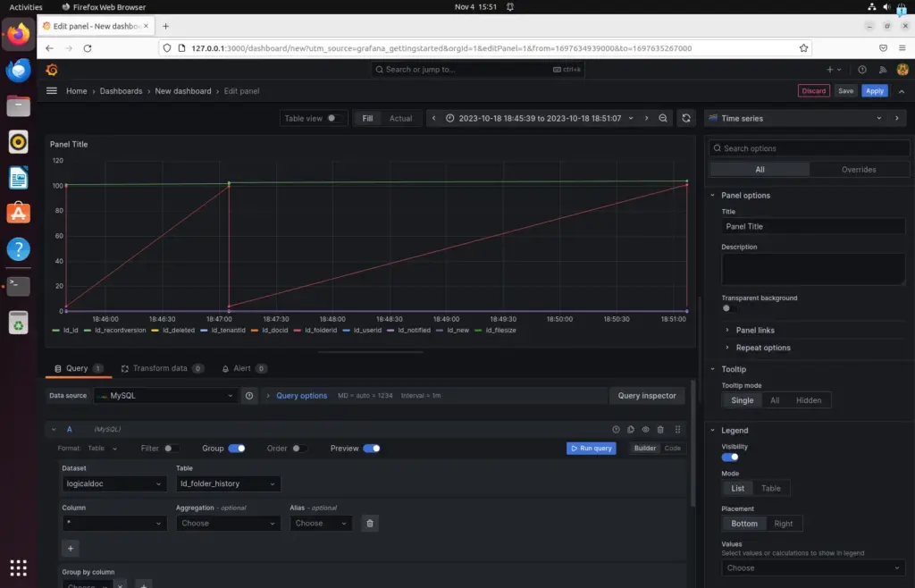The image size is (915, 588).
Task: Open data source help icon next to MySQL
Action: (x=249, y=396)
